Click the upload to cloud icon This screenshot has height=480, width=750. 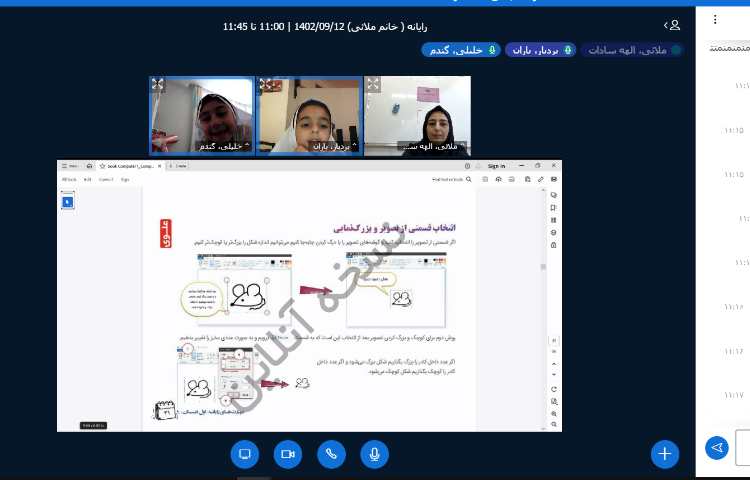(x=498, y=179)
